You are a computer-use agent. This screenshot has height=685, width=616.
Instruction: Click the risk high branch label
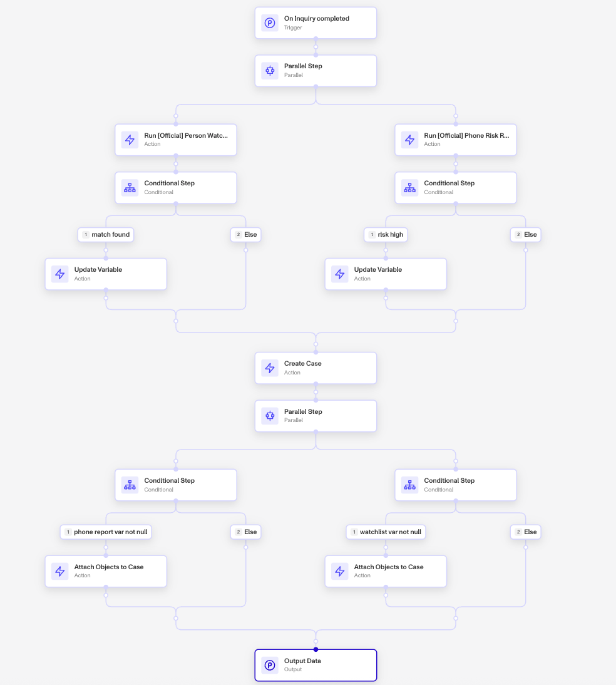click(x=386, y=235)
